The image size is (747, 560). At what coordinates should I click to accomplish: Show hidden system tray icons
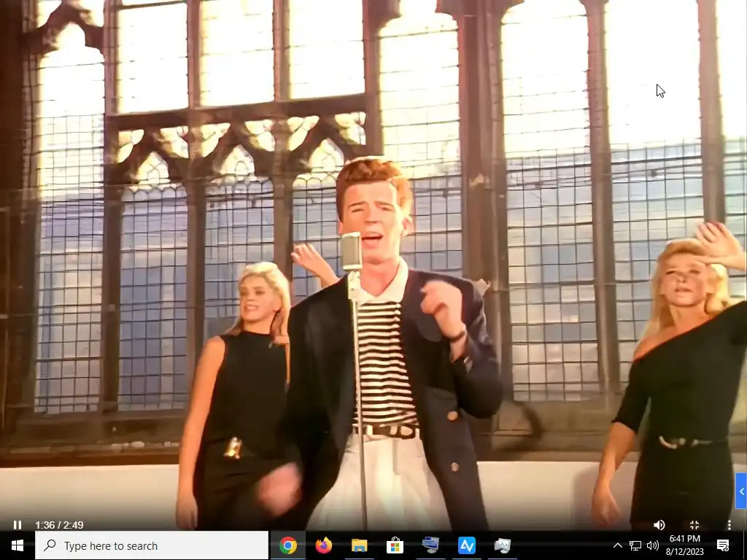pos(617,545)
